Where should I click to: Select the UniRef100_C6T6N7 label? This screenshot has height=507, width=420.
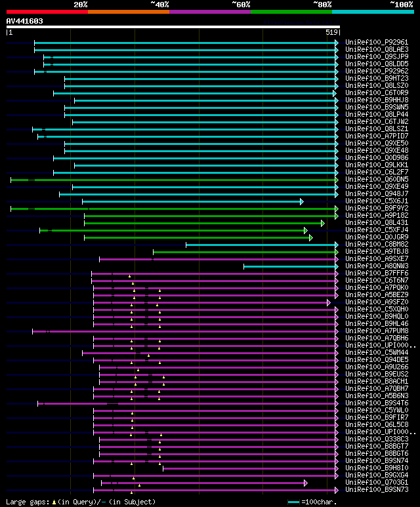click(377, 280)
